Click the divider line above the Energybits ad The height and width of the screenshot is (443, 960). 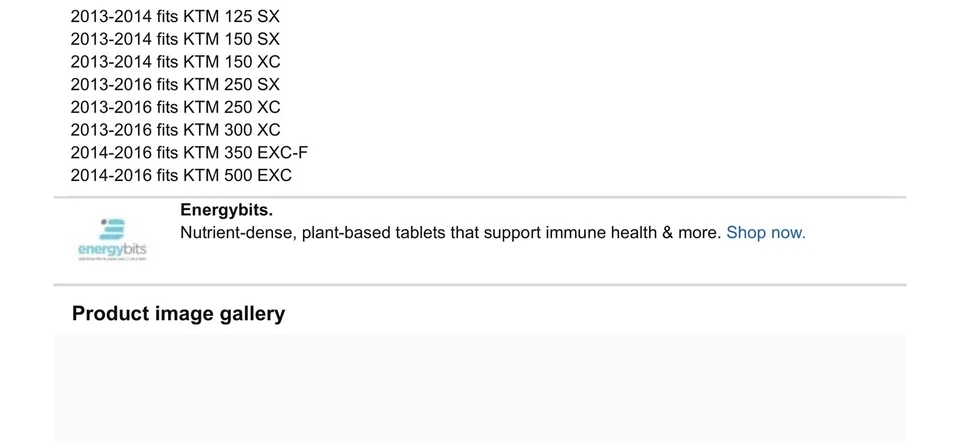[480, 197]
